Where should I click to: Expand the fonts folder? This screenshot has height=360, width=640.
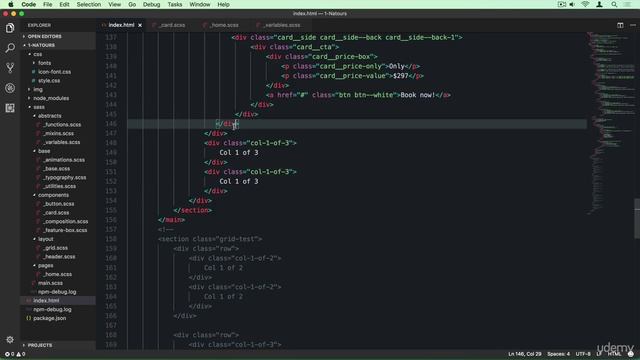58,63
